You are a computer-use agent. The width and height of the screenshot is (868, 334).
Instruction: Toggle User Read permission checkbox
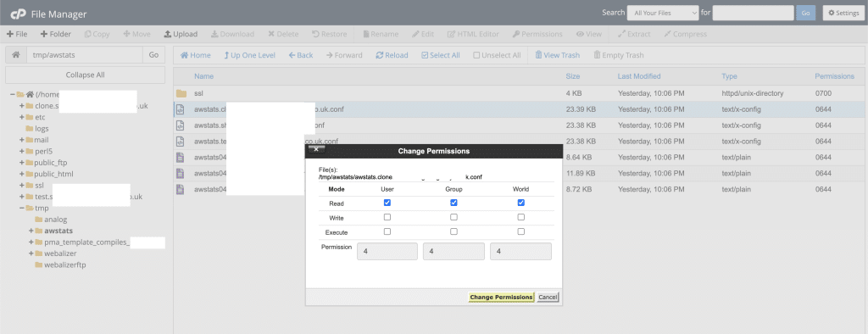click(387, 203)
